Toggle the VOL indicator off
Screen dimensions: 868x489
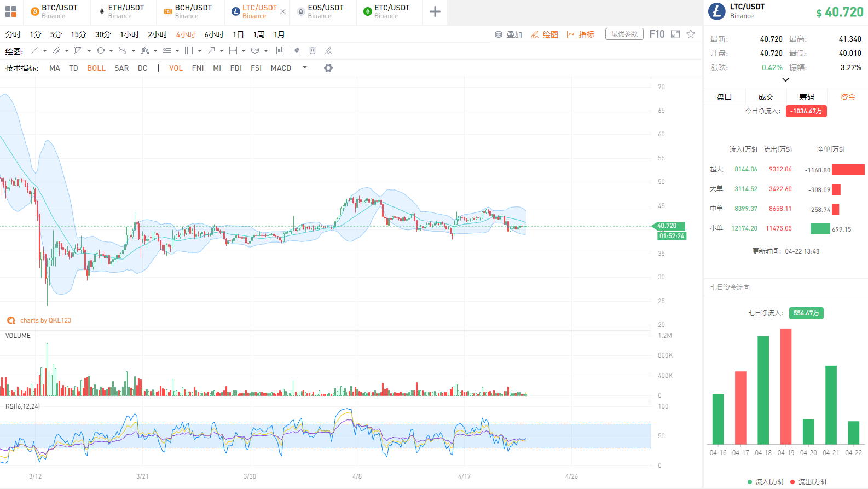(x=176, y=68)
